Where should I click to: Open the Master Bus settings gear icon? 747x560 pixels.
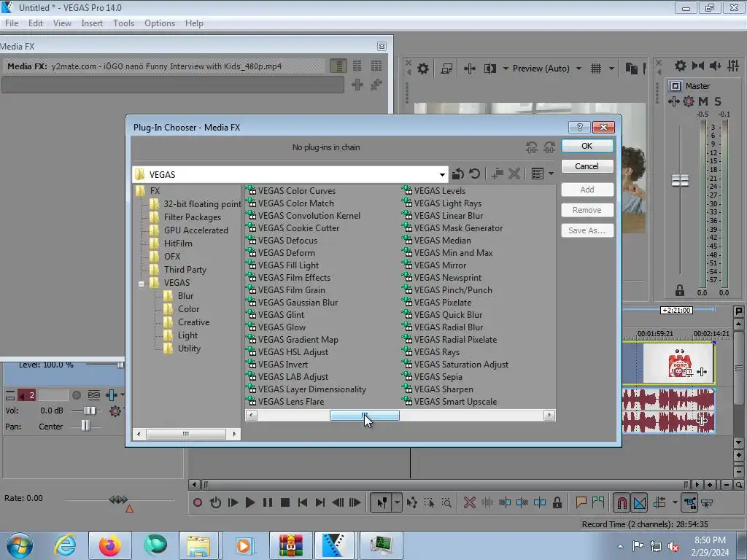681,66
